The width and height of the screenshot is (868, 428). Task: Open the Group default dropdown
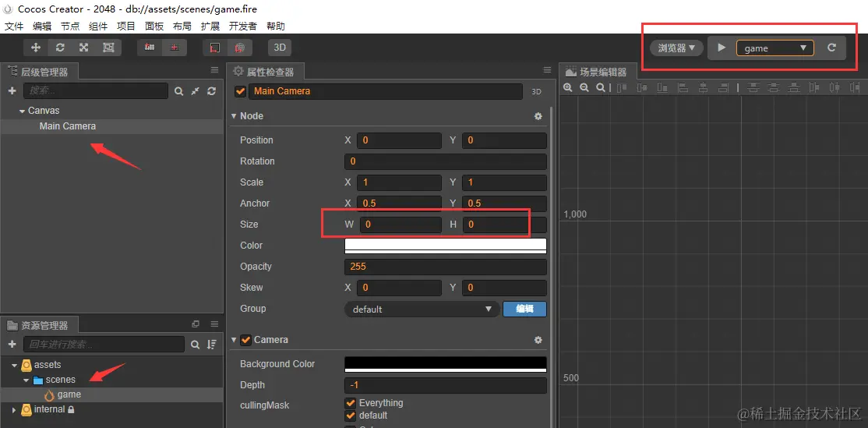pos(422,309)
